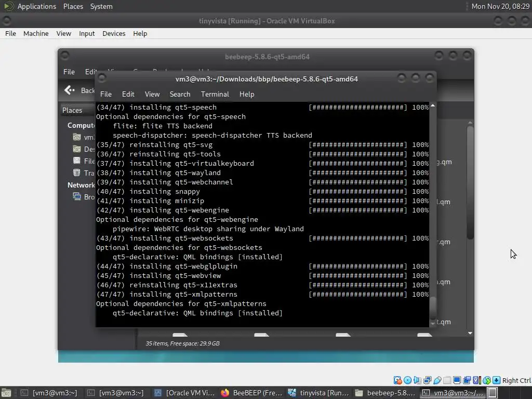Click the VirtualBox shared folders icon
The image size is (532, 399).
(447, 380)
